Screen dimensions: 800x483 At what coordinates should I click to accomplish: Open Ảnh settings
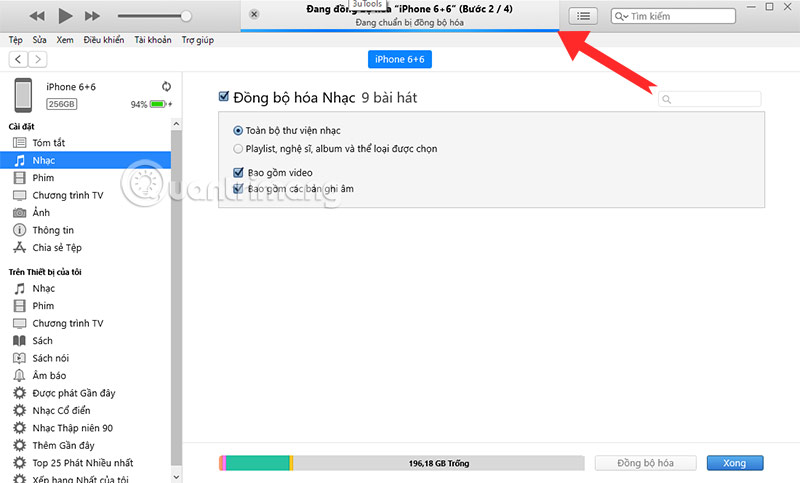(x=86, y=213)
